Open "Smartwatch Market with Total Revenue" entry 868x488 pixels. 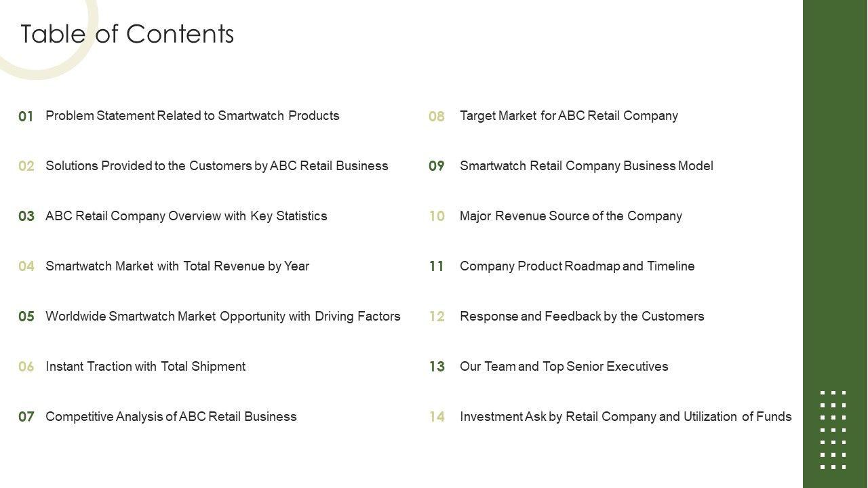coord(177,266)
